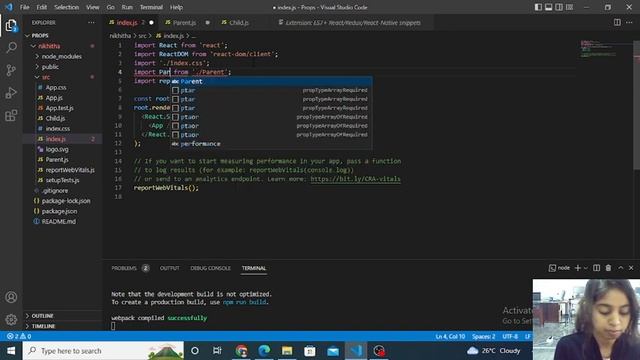The image size is (640, 360).
Task: Open reportWebVitals.js in explorer
Action: 70,170
